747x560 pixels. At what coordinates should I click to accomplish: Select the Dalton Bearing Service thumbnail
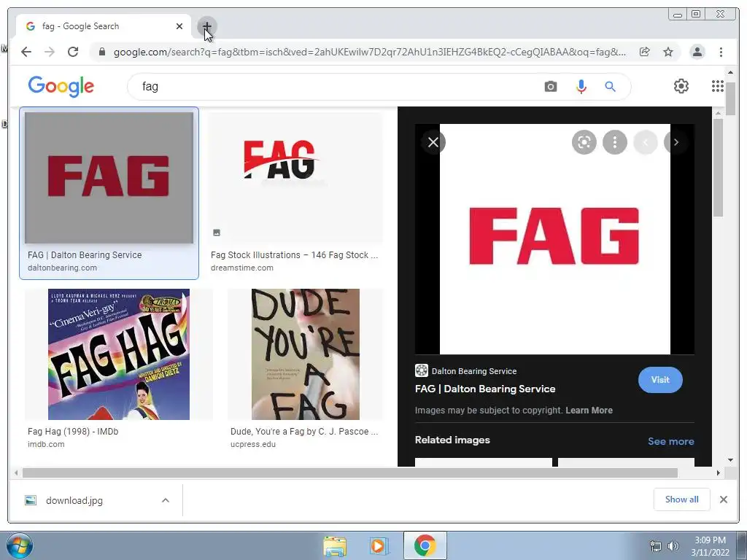[x=109, y=178]
